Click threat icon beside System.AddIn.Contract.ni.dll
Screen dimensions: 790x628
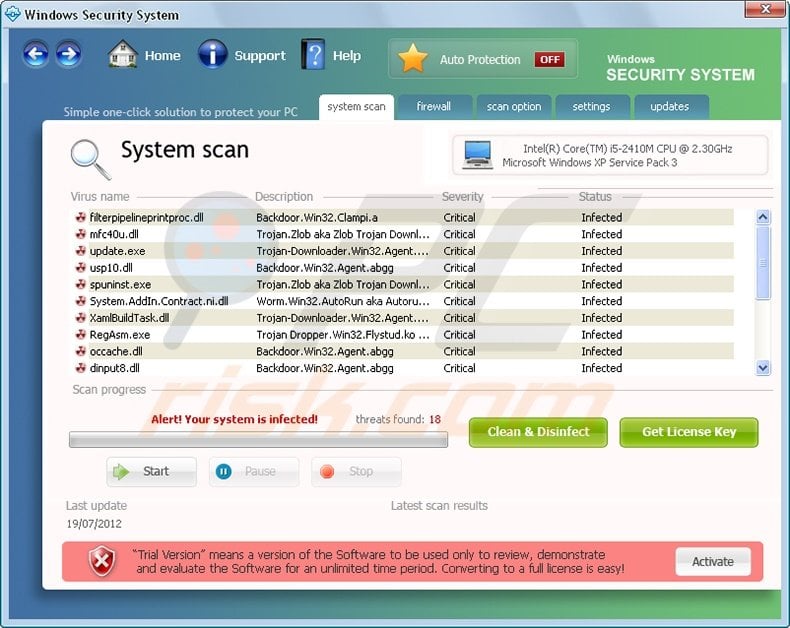pos(80,301)
